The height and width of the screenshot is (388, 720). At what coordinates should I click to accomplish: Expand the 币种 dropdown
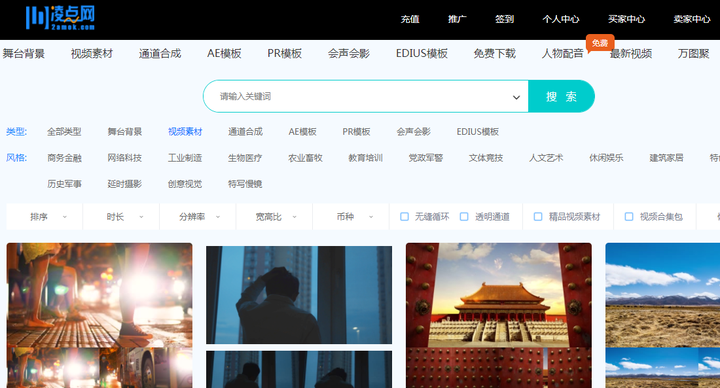pyautogui.click(x=351, y=217)
